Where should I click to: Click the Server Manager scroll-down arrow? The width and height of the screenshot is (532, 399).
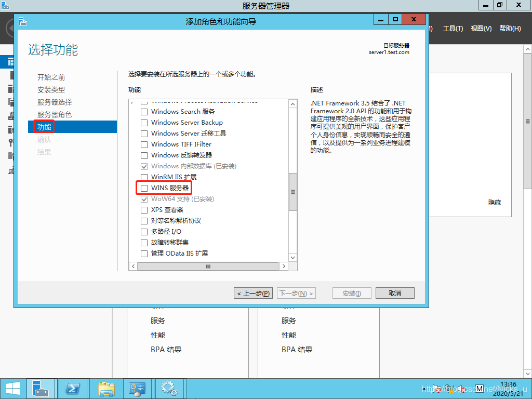click(x=528, y=374)
